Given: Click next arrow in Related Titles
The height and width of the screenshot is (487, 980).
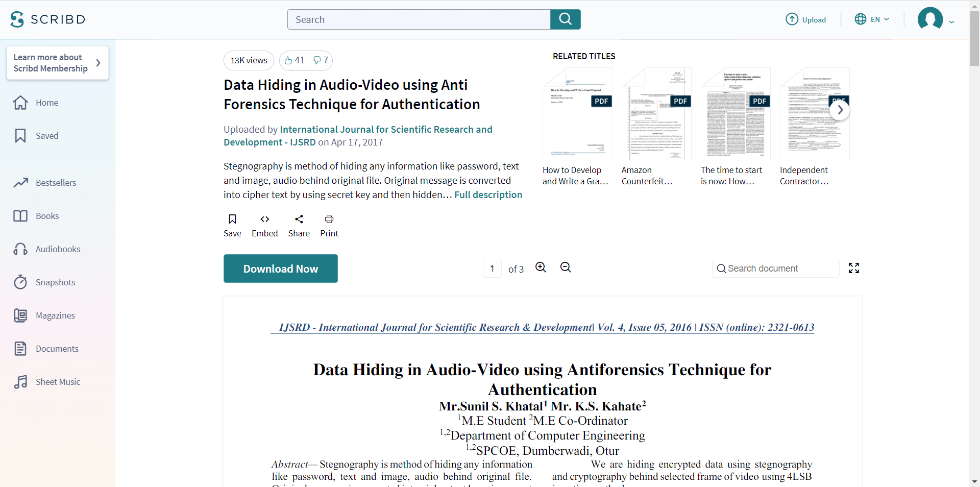Looking at the screenshot, I should [840, 110].
